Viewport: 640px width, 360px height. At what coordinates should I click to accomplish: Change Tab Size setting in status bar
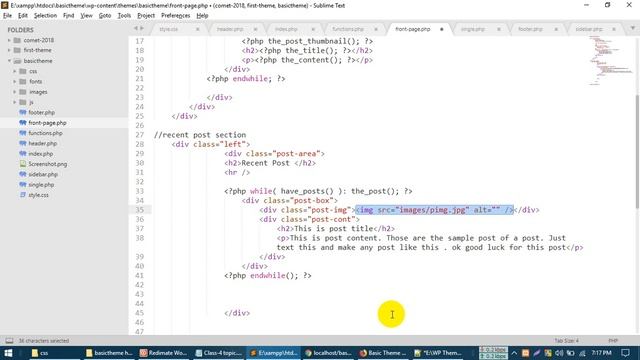[566, 341]
